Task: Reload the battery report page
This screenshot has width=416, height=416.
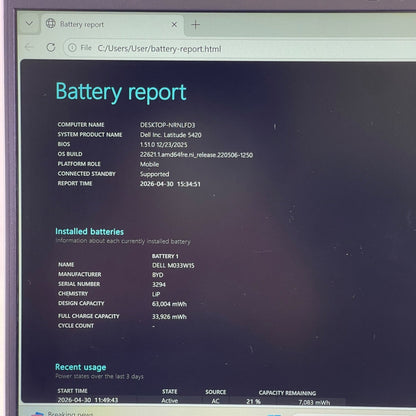Action: [x=51, y=47]
